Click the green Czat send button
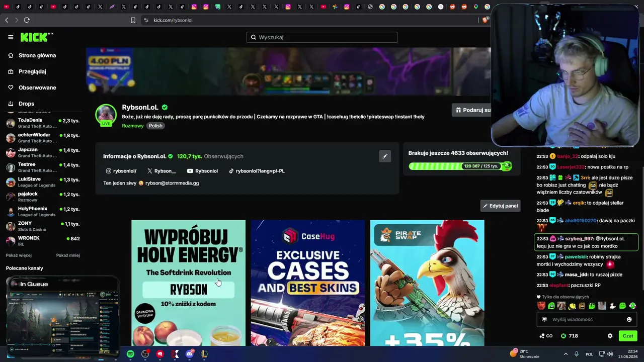The width and height of the screenshot is (644, 362). 628,336
